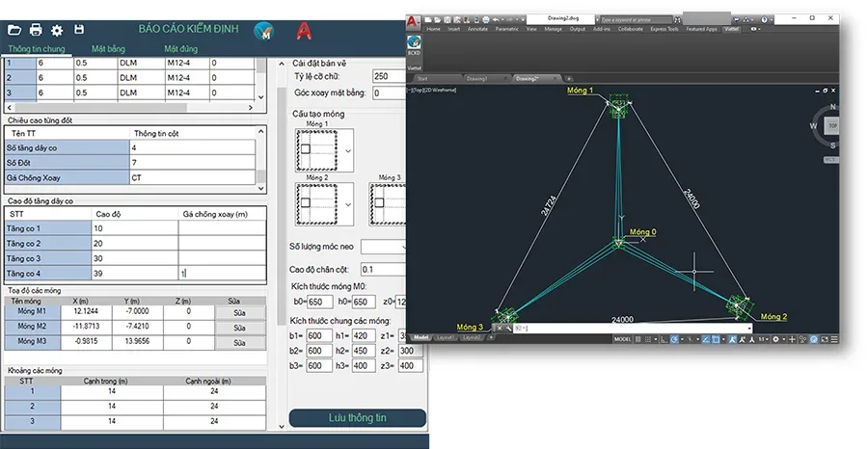Click the printer icon in report toolbar
Viewport: 868px width, 449px height.
pos(36,30)
